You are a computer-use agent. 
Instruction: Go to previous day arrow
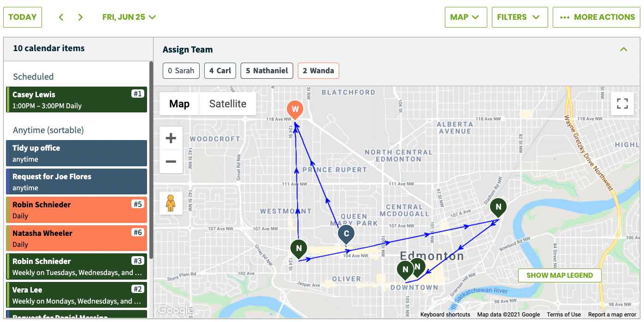(x=61, y=17)
